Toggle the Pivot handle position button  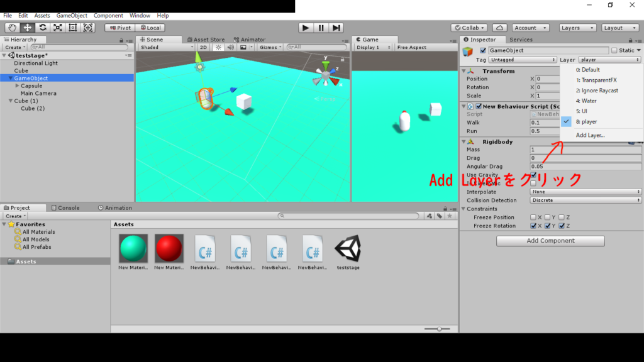pos(119,28)
